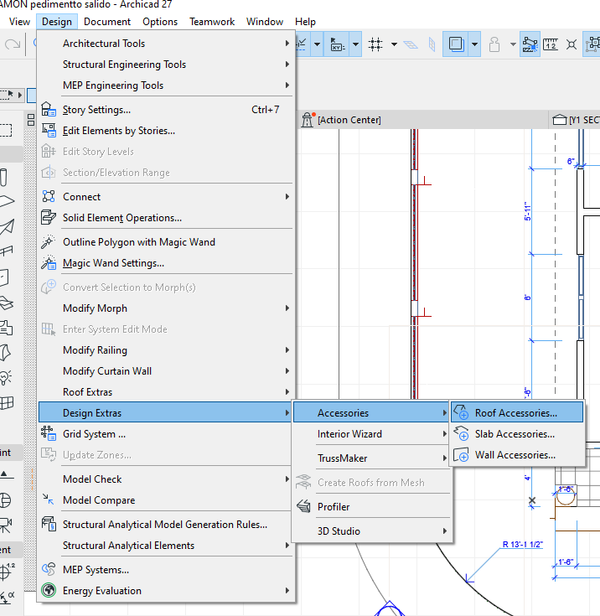Click the Grid System menu icon

coord(48,434)
